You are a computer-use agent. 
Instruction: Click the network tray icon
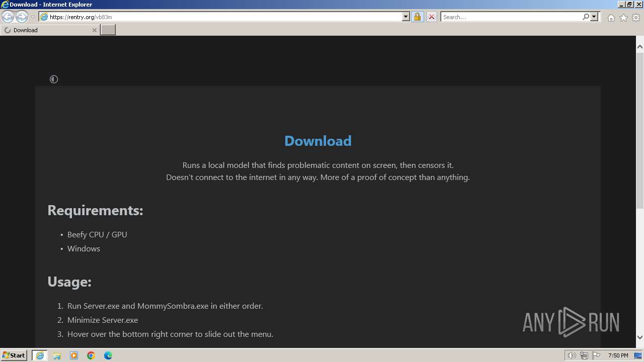point(584,355)
